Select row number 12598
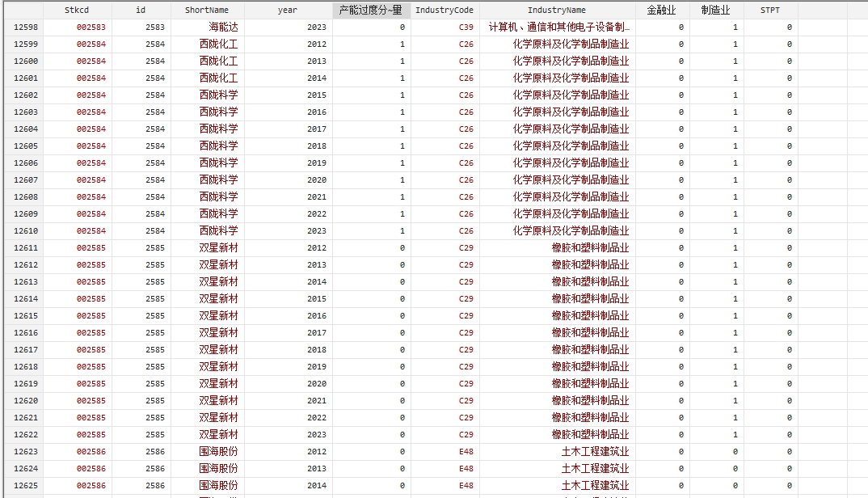This screenshot has width=868, height=498. click(x=26, y=27)
